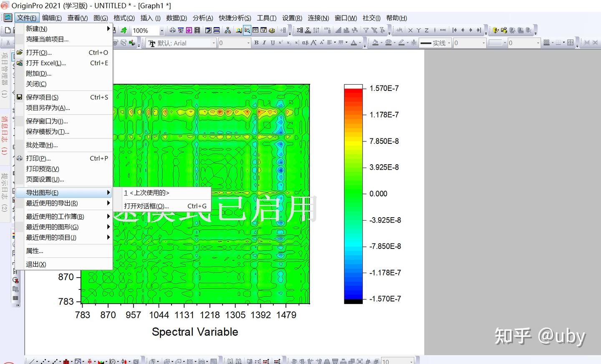Click the sort columns icon
This screenshot has width=601, height=364.
click(316, 30)
